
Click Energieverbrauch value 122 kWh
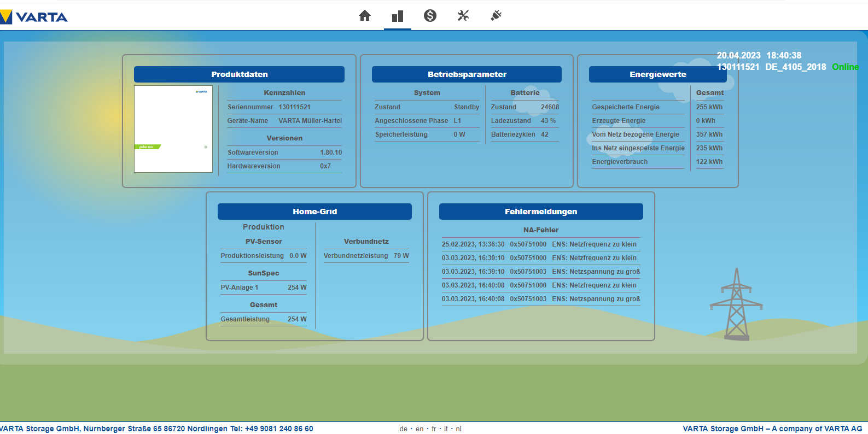click(709, 162)
